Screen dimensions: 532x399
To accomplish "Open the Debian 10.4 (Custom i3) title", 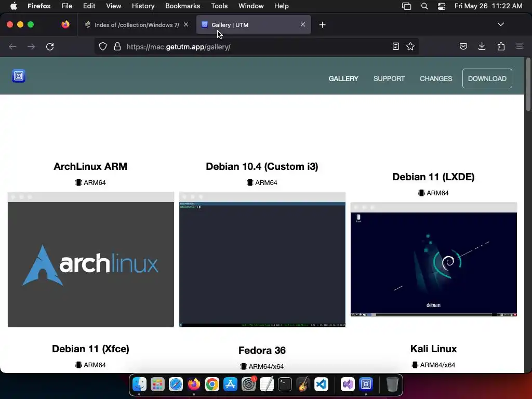I will 262,166.
